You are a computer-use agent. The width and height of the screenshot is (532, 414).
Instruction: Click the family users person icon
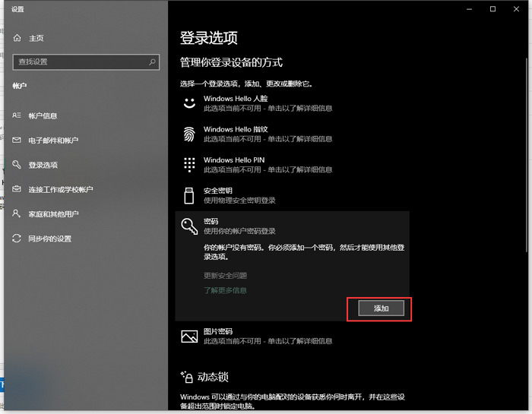16,213
